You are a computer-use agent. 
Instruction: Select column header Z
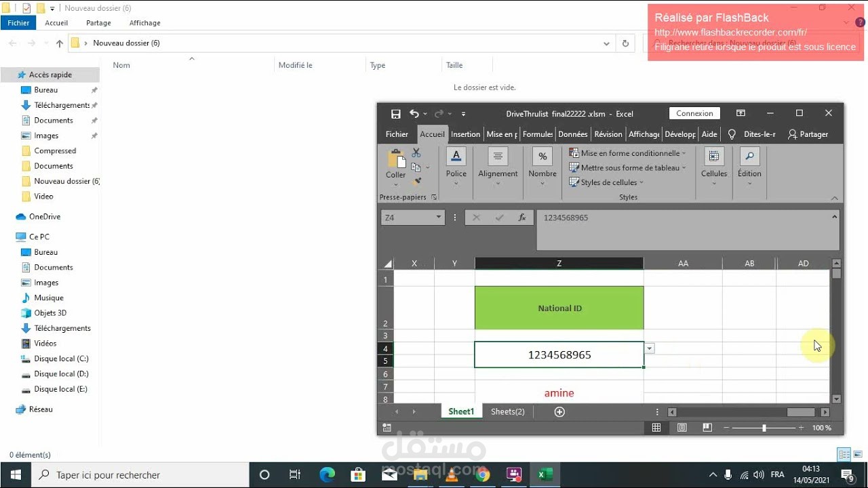559,264
